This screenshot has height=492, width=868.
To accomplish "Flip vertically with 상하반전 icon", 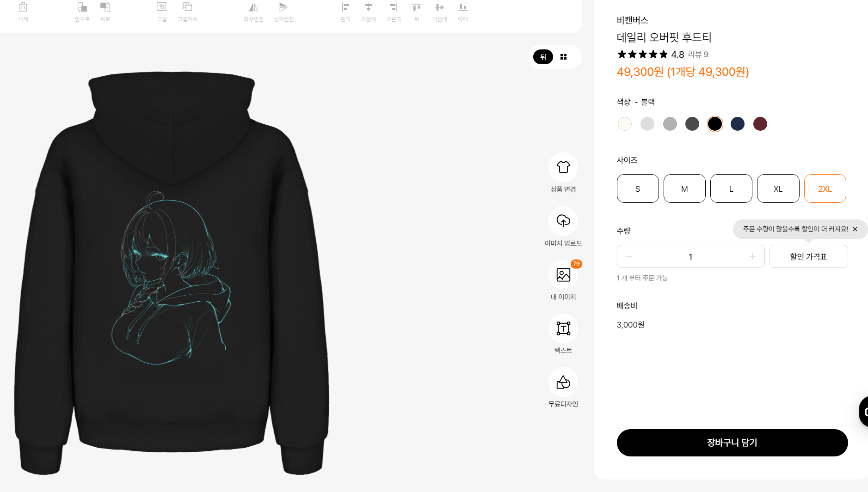I will tap(283, 7).
